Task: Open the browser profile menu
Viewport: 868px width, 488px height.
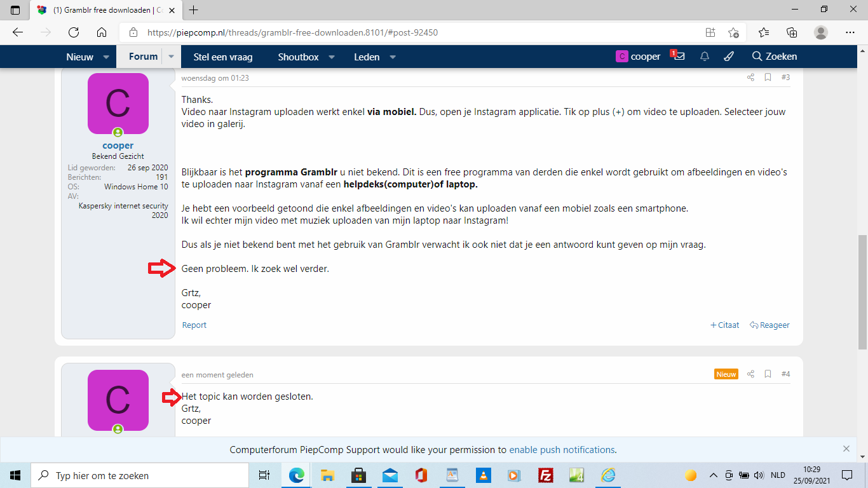Action: (821, 32)
